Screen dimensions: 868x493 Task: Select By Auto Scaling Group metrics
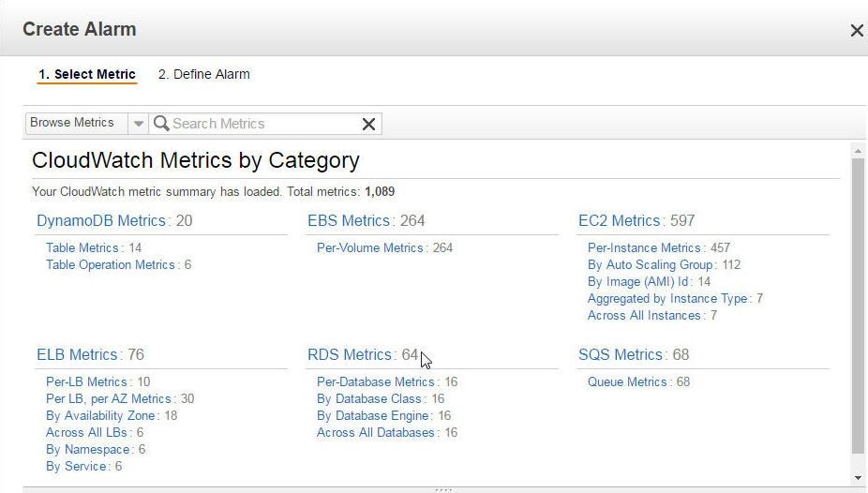point(650,265)
